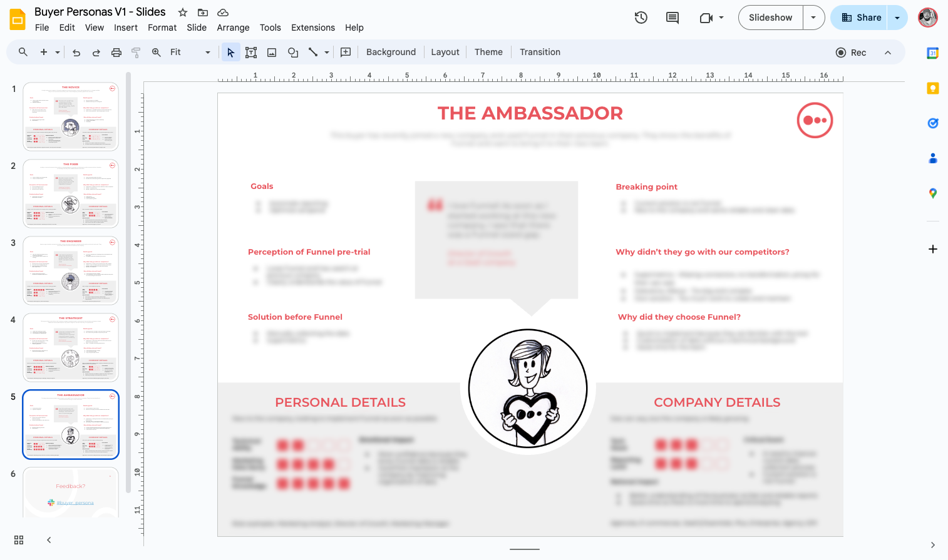948x560 pixels.
Task: Open the Fit zoom level dropdown
Action: 190,53
